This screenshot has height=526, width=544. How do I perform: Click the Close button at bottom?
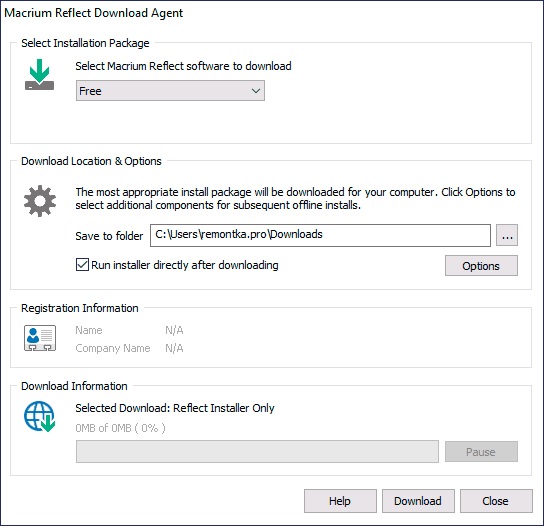coord(496,501)
